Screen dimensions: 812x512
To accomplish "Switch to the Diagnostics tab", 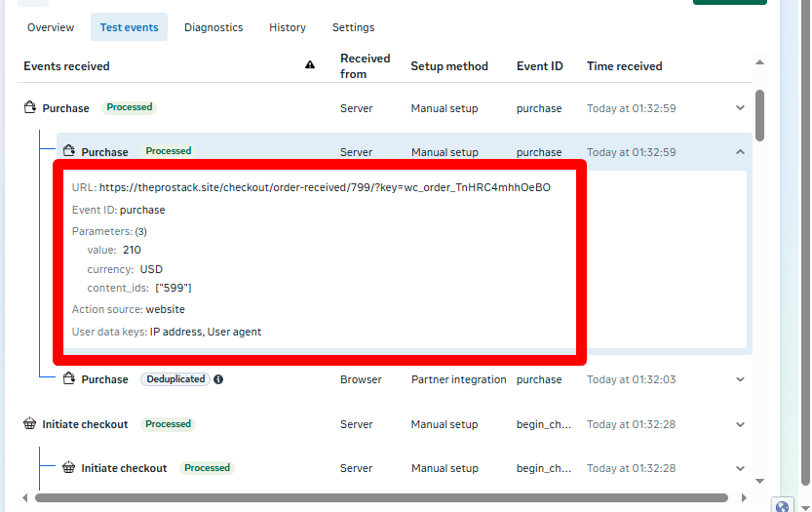I will (213, 27).
